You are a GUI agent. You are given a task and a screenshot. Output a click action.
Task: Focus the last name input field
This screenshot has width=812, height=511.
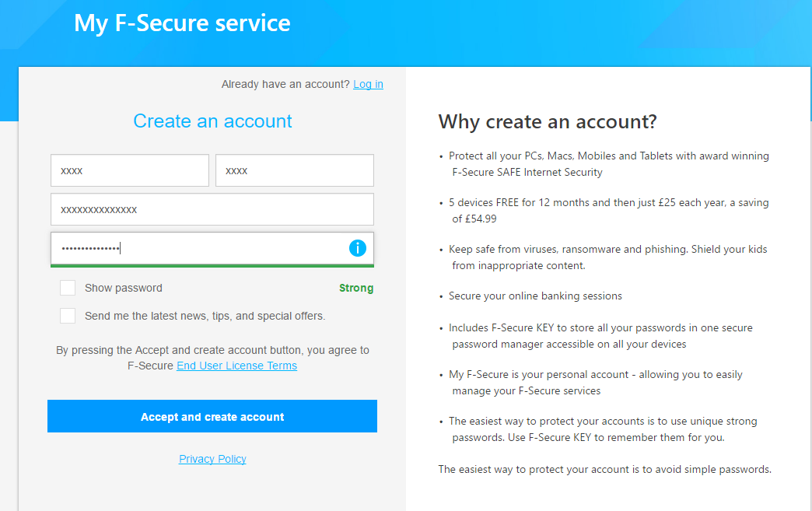point(295,170)
